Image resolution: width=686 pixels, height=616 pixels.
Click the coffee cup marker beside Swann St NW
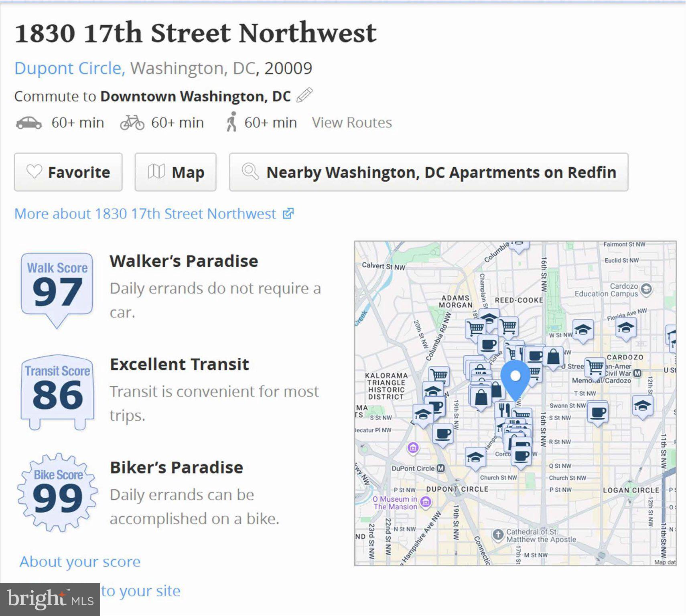click(598, 412)
